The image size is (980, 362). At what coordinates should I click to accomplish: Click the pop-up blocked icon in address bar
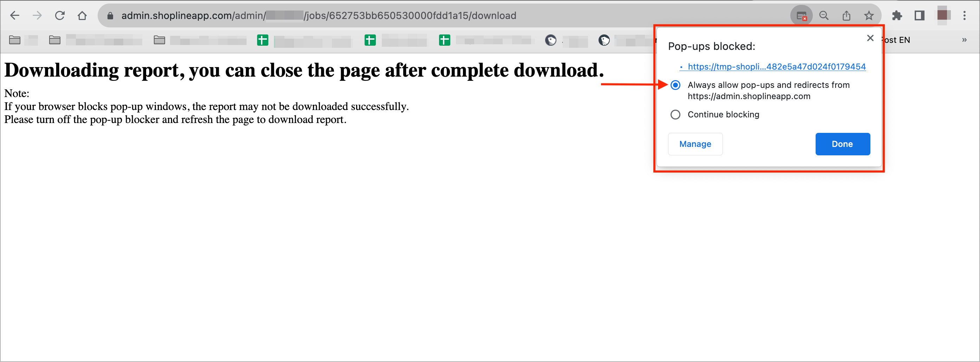(x=801, y=16)
